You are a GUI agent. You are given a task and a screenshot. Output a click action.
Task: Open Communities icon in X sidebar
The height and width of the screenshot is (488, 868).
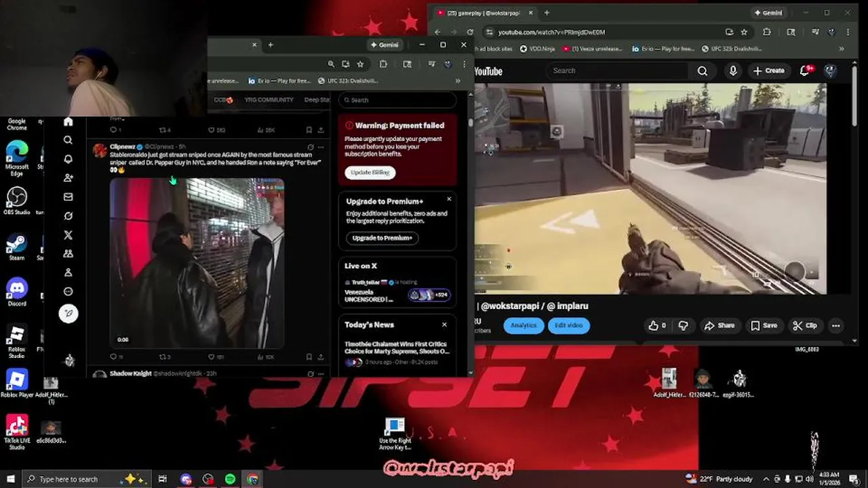pos(68,253)
